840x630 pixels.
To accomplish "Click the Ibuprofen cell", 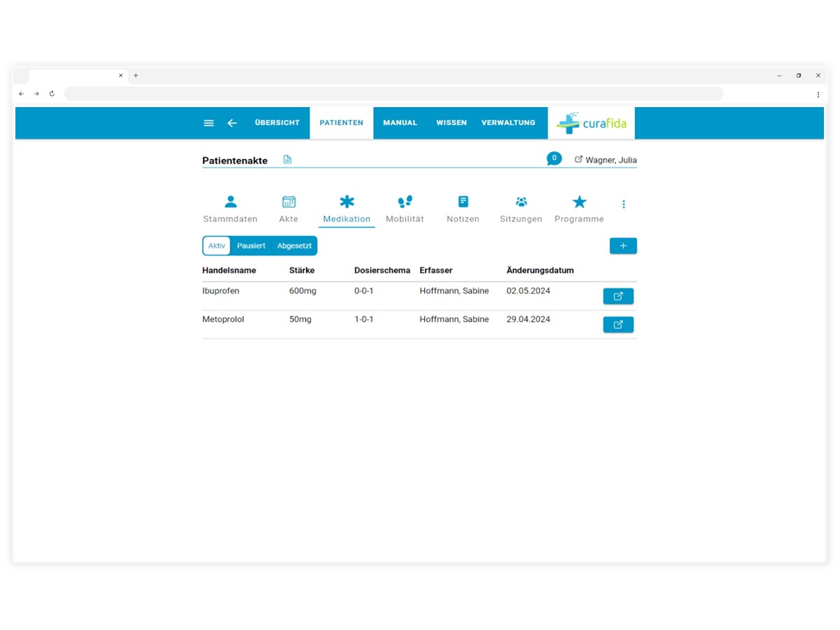I will 220,291.
